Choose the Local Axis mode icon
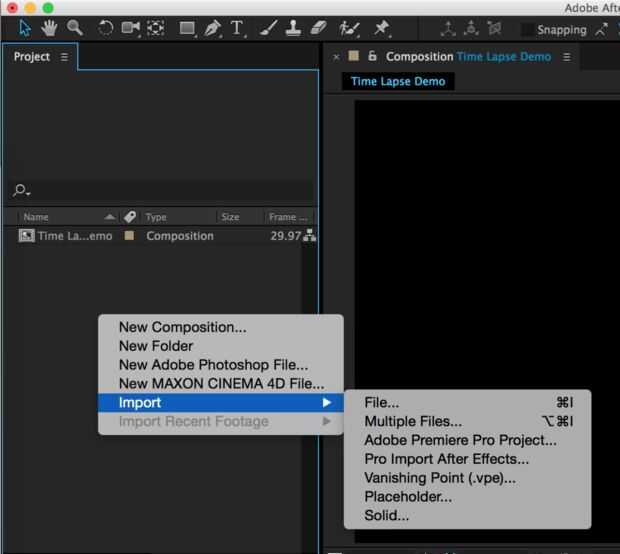620x554 pixels. click(448, 29)
